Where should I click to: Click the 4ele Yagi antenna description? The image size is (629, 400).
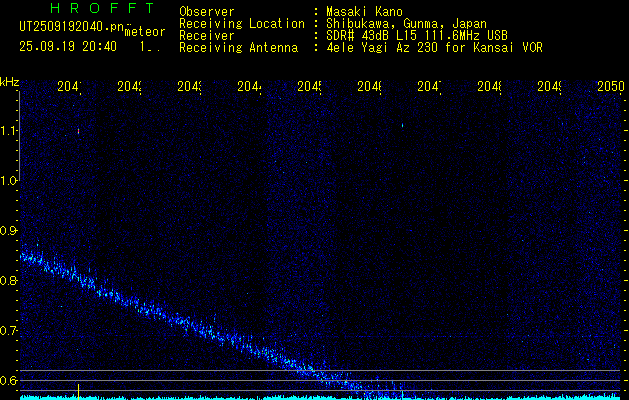[434, 48]
